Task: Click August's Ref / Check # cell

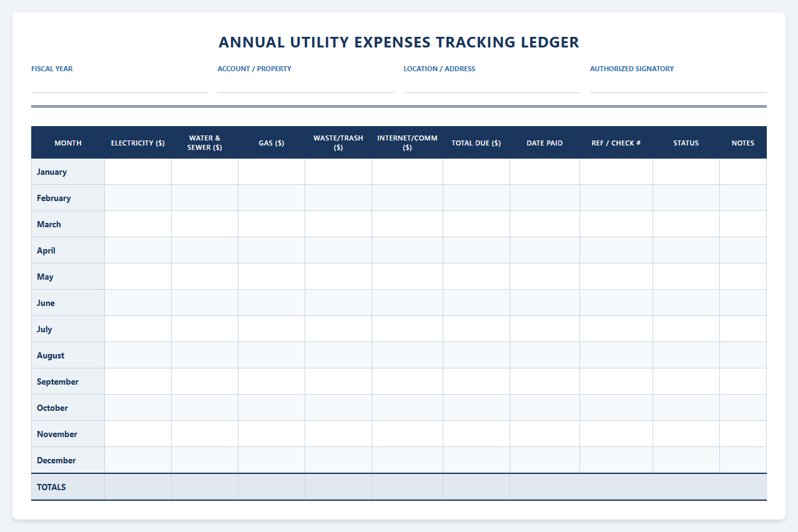Action: click(616, 355)
